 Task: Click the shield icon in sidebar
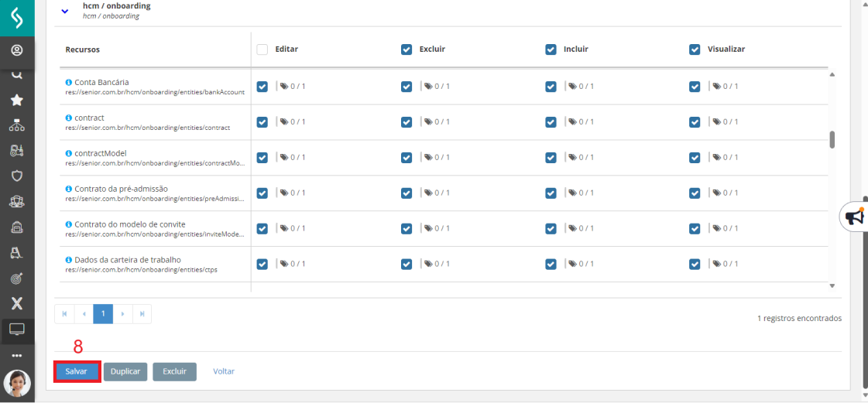point(16,176)
